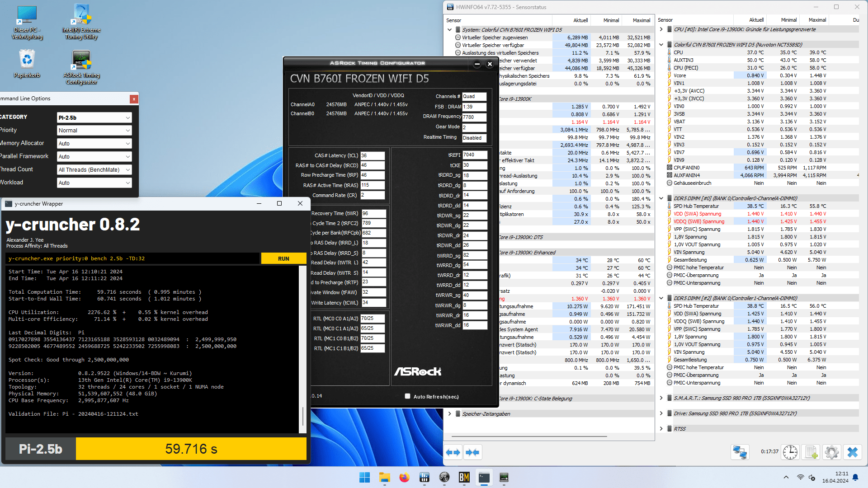Open HWiNFO sensor settings gear
Image resolution: width=868 pixels, height=488 pixels.
pyautogui.click(x=831, y=452)
